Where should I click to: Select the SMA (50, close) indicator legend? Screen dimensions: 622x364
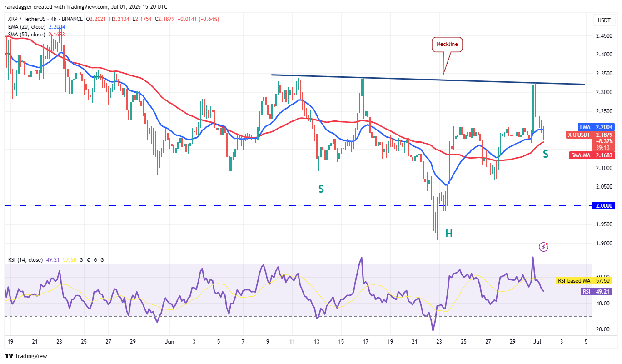pos(26,35)
